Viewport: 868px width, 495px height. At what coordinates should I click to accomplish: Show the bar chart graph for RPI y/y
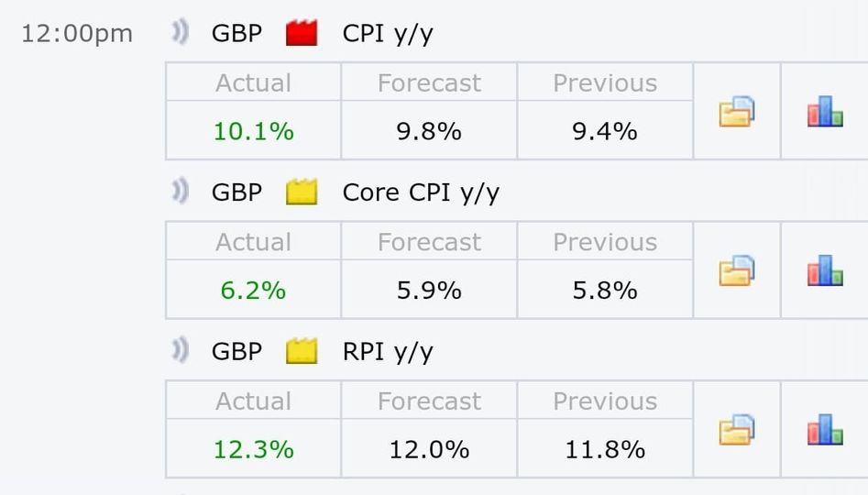click(825, 429)
